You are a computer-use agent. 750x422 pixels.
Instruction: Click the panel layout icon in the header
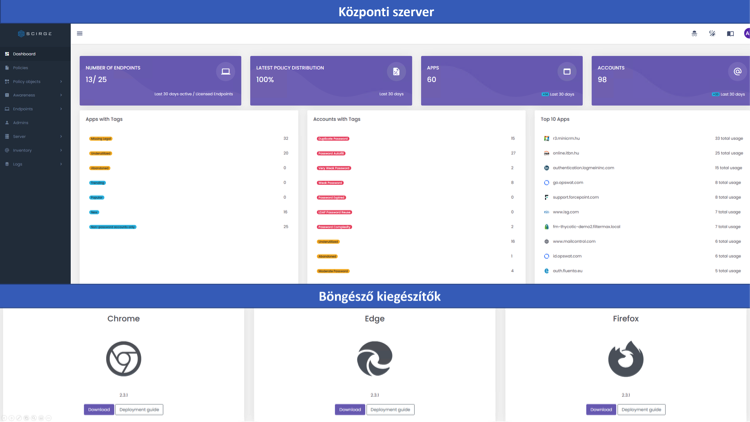(730, 33)
